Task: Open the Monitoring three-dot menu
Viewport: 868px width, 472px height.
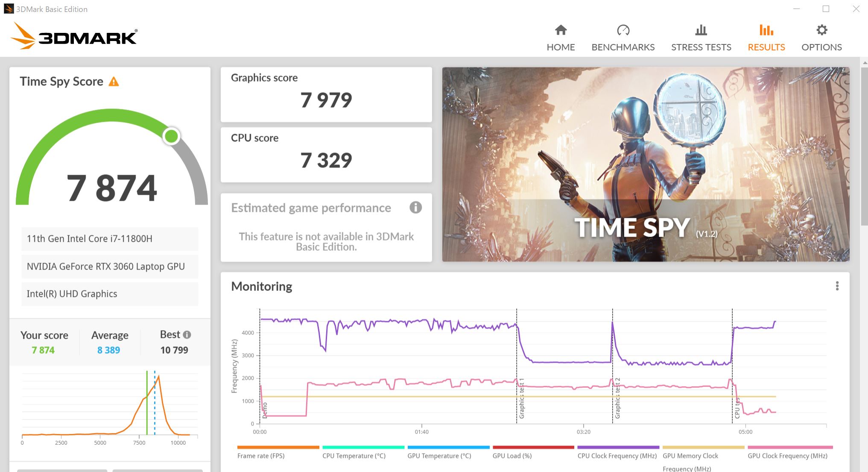Action: (837, 286)
